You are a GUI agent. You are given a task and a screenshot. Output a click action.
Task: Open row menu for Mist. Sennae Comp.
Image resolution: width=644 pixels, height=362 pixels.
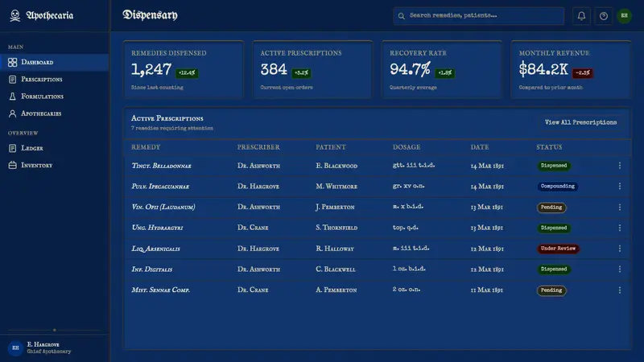[x=619, y=290]
